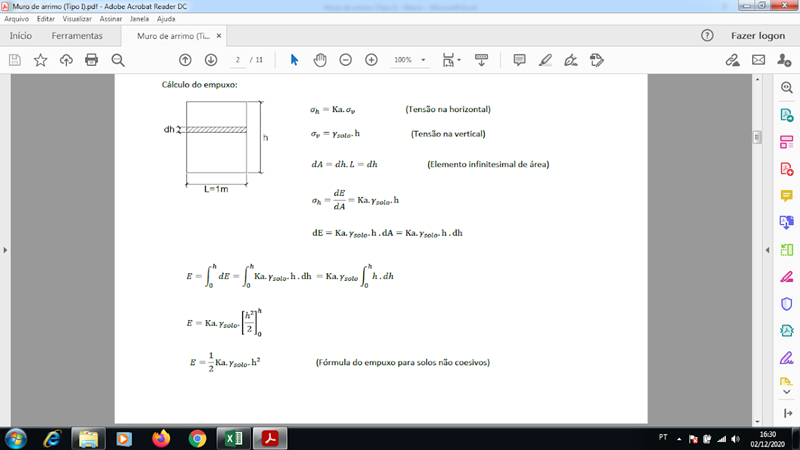This screenshot has height=450, width=800.
Task: Send file by email envelope icon
Action: click(x=759, y=60)
